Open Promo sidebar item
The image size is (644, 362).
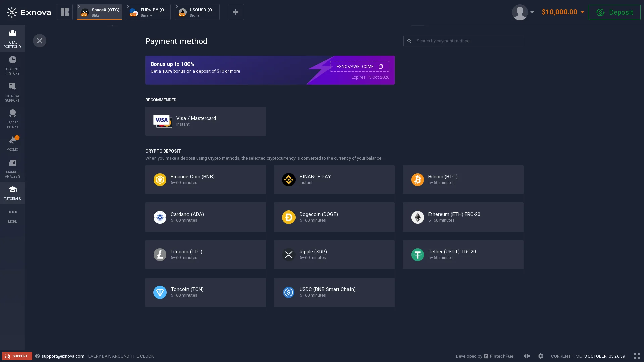[x=12, y=144]
